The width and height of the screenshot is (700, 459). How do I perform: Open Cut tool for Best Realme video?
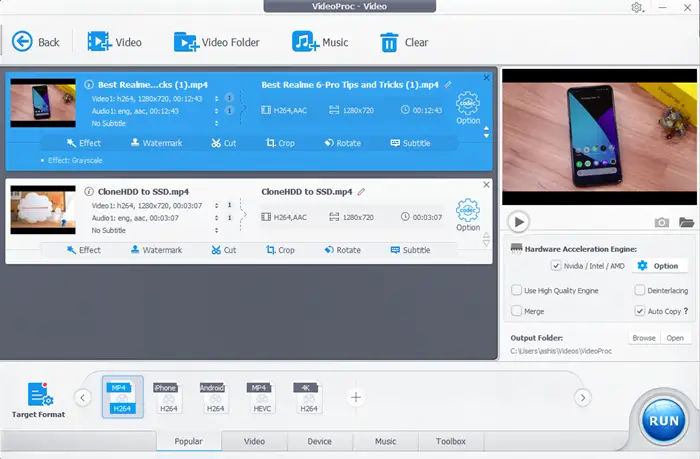click(224, 143)
